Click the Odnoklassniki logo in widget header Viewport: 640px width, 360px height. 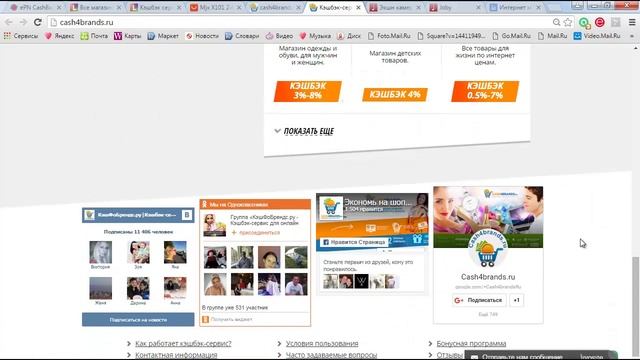coord(205,204)
